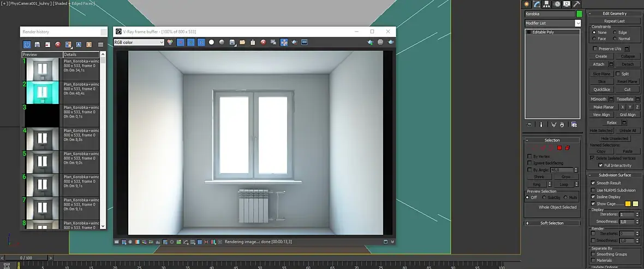Click the Korobka object name field
This screenshot has width=644, height=269.
click(550, 14)
